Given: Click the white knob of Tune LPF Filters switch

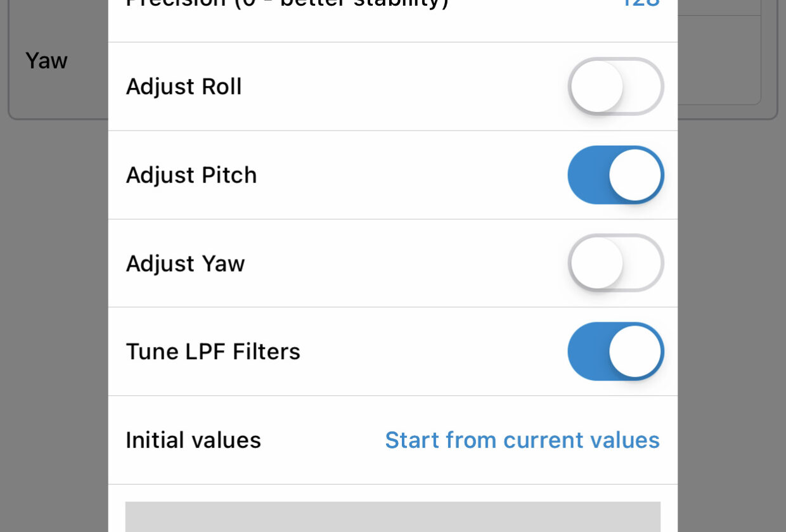Looking at the screenshot, I should tap(635, 351).
